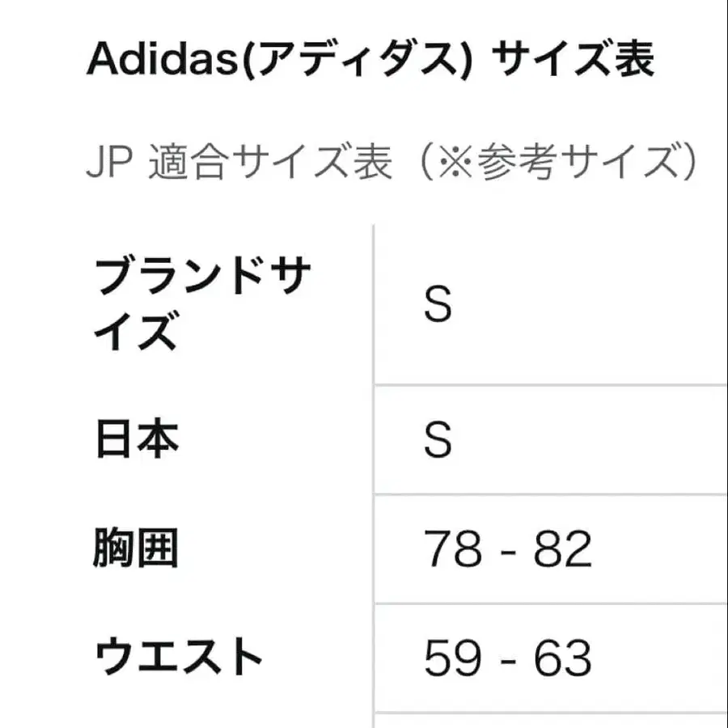The image size is (728, 728).
Task: Click "サイズ表" at the heading's end
Action: click(573, 60)
